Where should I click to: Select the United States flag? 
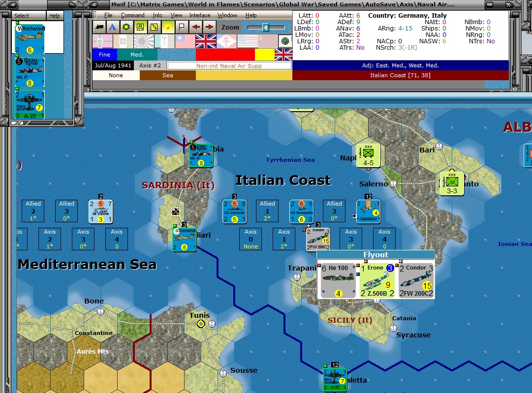247,41
